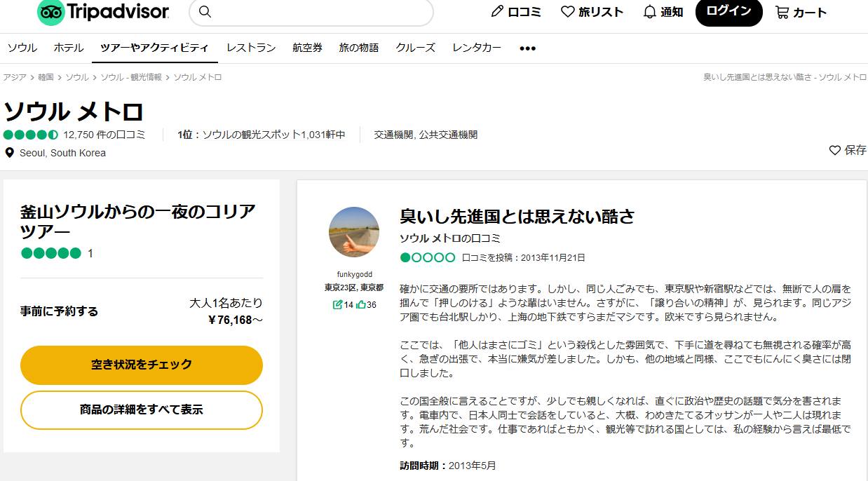Open ソウルの観光スポット1,031軒中 ranking link
Image resolution: width=868 pixels, height=481 pixels.
tap(274, 135)
